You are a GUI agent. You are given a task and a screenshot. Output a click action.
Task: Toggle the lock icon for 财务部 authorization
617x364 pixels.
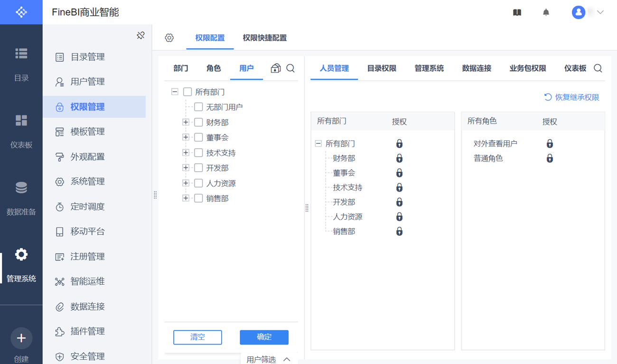[399, 158]
